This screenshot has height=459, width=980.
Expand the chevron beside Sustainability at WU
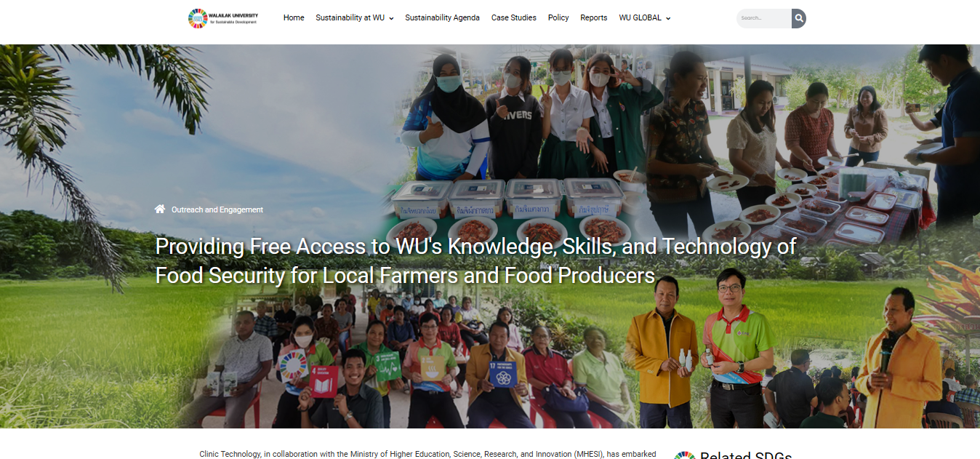tap(391, 18)
